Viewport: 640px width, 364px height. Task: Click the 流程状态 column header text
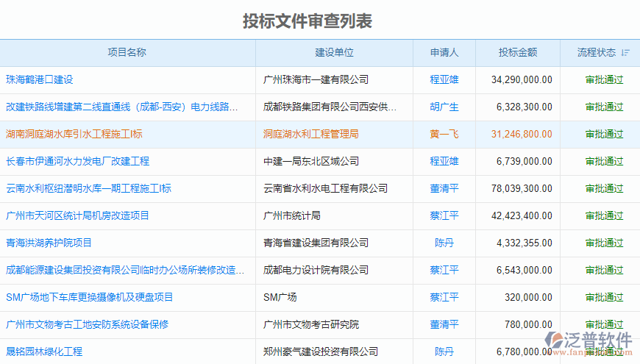click(x=597, y=53)
